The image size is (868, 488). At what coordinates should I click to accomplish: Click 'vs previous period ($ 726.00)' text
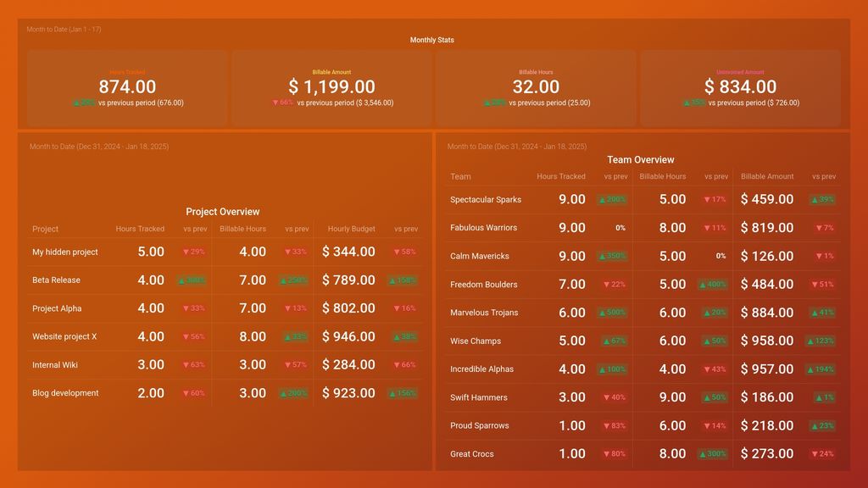coord(754,103)
